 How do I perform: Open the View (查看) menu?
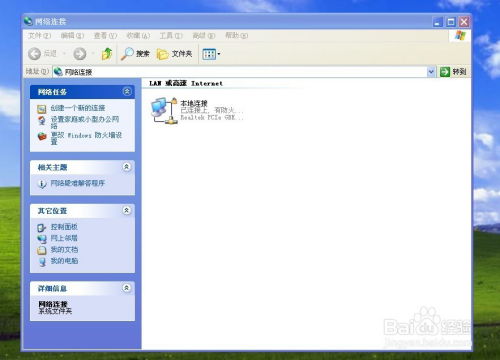click(x=105, y=35)
